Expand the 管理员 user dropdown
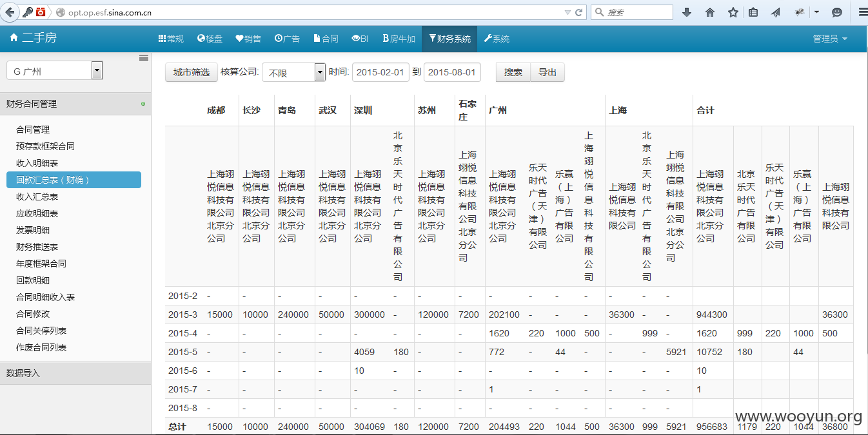 [830, 39]
